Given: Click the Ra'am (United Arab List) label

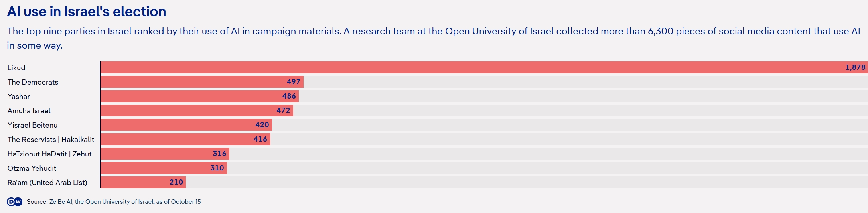Looking at the screenshot, I should 47,183.
